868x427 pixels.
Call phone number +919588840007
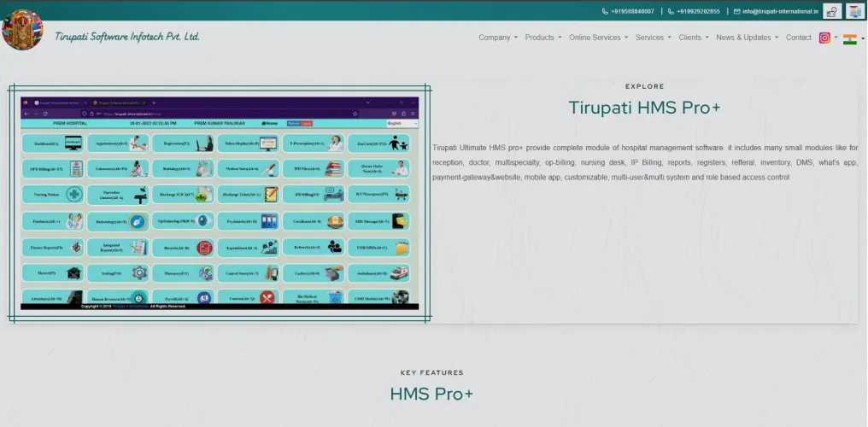pos(628,11)
